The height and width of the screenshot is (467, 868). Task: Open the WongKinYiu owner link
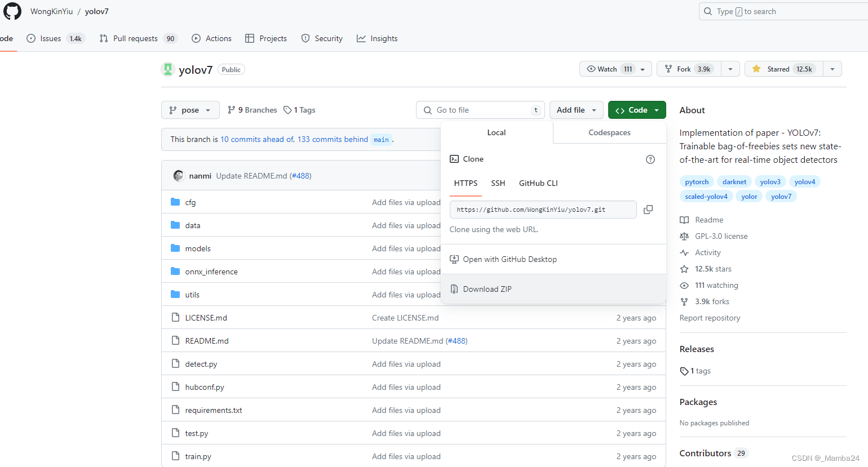coord(51,11)
